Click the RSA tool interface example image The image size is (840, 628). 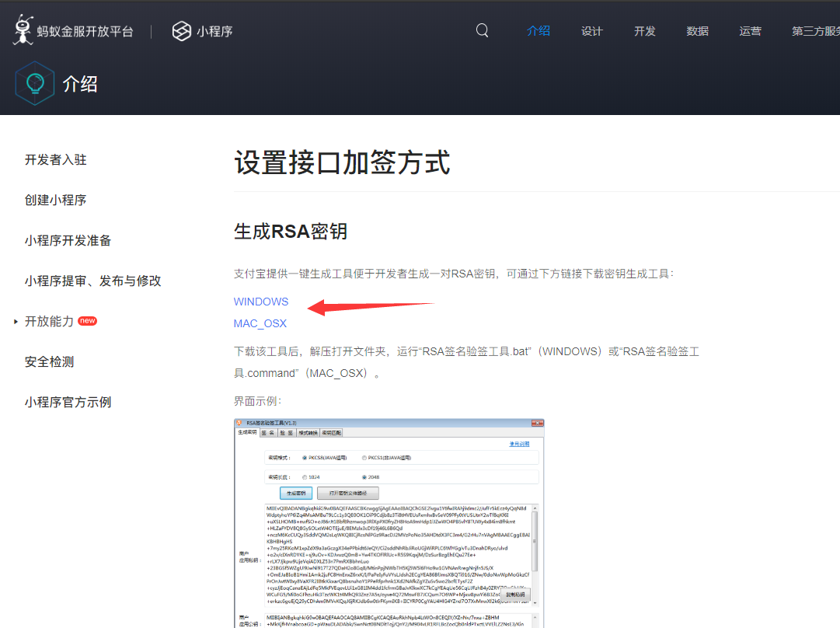[389, 522]
